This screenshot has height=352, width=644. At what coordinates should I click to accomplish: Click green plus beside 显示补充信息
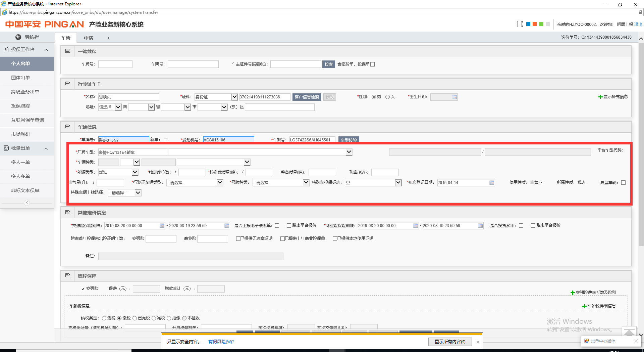click(600, 97)
